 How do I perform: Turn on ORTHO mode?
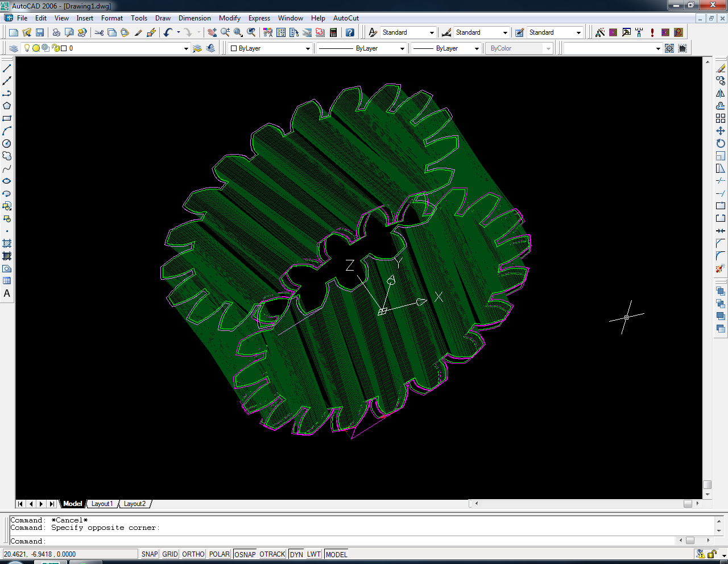[193, 554]
